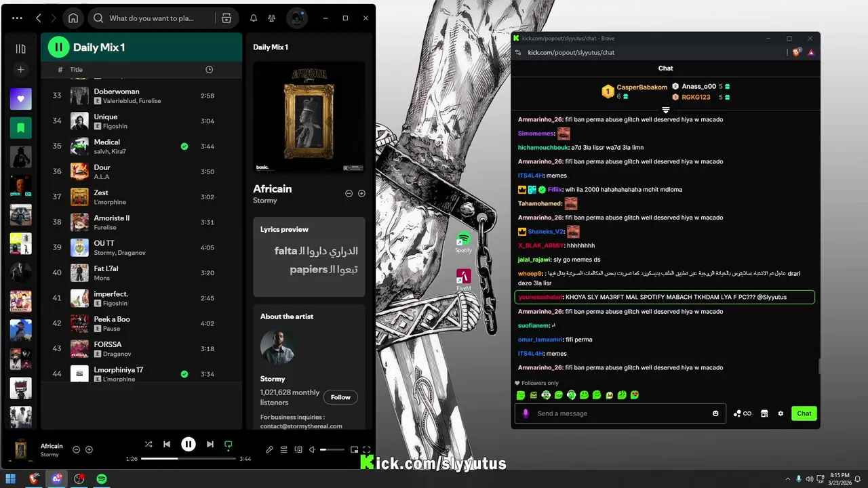The height and width of the screenshot is (488, 868).
Task: Go to Spotify Home
Action: click(73, 18)
